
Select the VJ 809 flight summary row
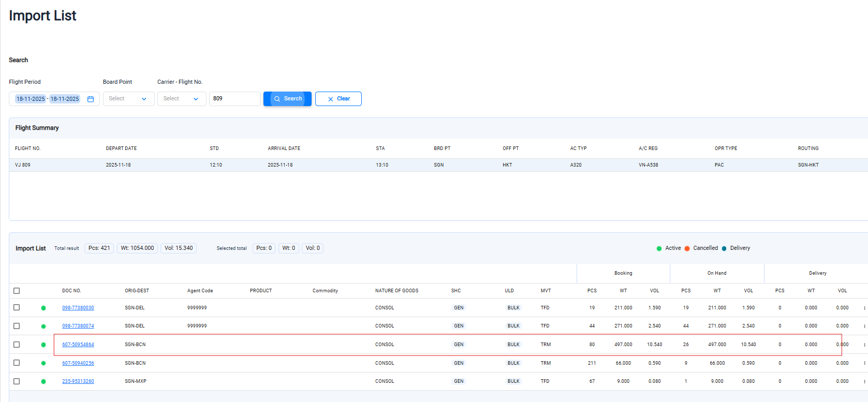click(x=414, y=165)
